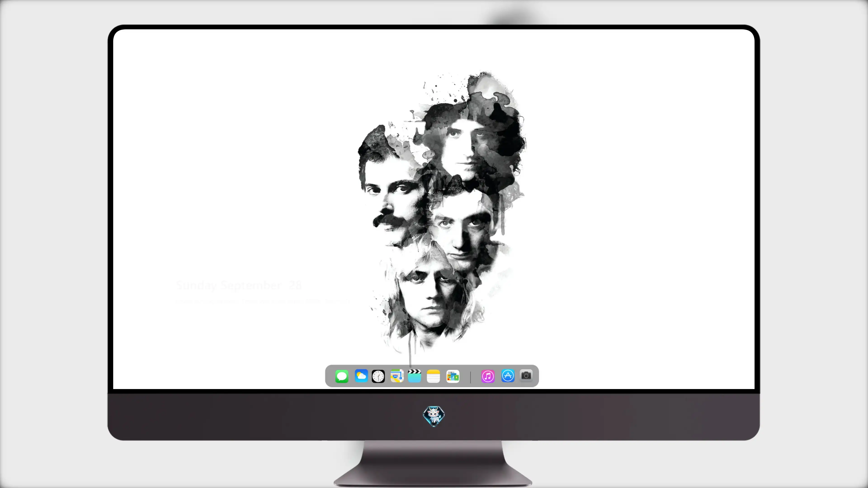
Task: Launch the Maps app from the dock
Action: 397,376
